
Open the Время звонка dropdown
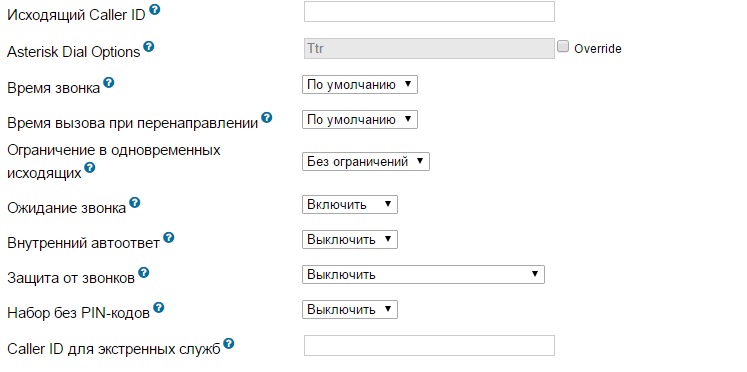coord(360,85)
